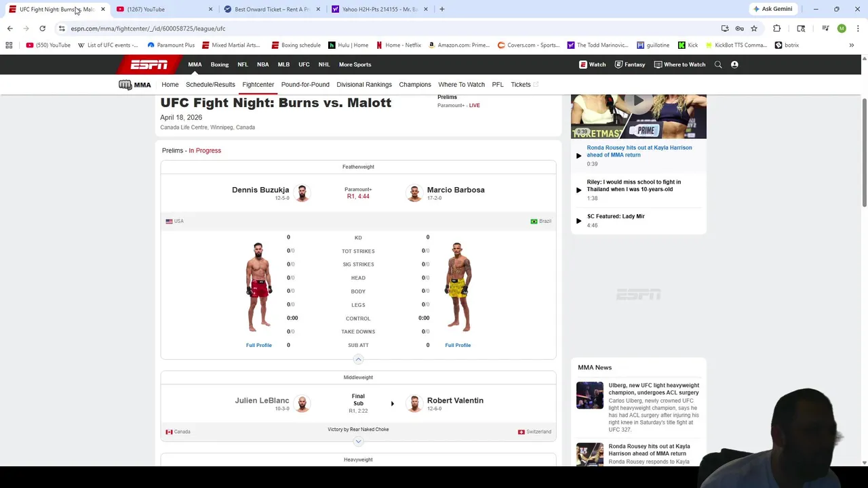The image size is (868, 488).
Task: Open the PFL tab
Action: (498, 85)
